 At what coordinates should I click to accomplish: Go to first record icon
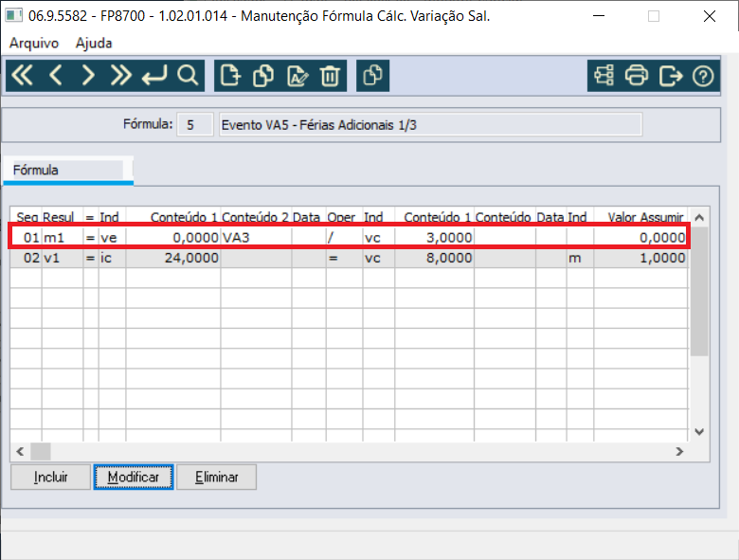coord(22,76)
